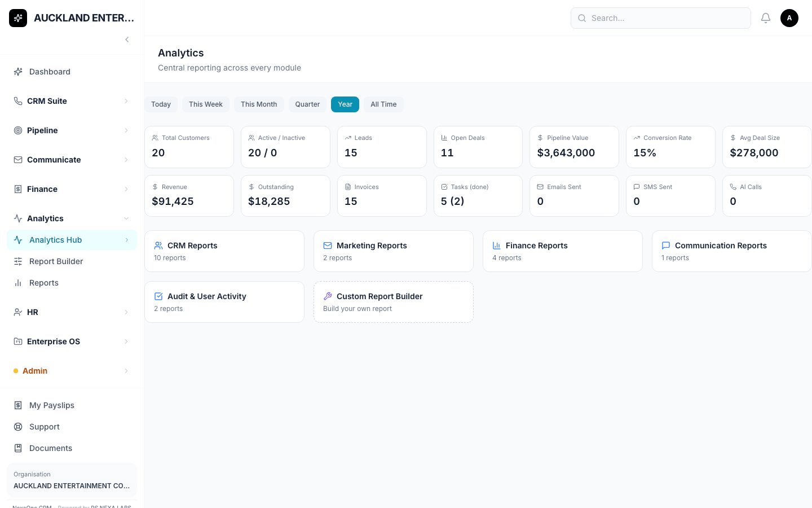Select the Year time filter
Screen dimensions: 812x508
point(345,104)
